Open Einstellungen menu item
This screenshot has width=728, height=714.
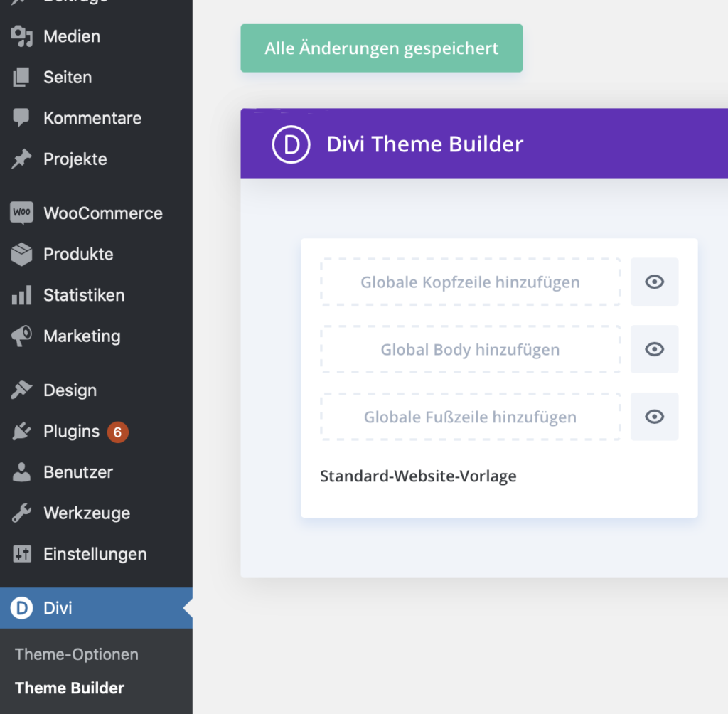tap(96, 554)
